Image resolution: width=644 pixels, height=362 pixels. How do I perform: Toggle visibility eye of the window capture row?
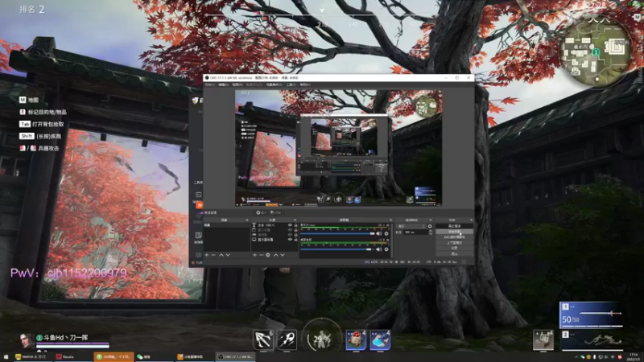click(291, 230)
